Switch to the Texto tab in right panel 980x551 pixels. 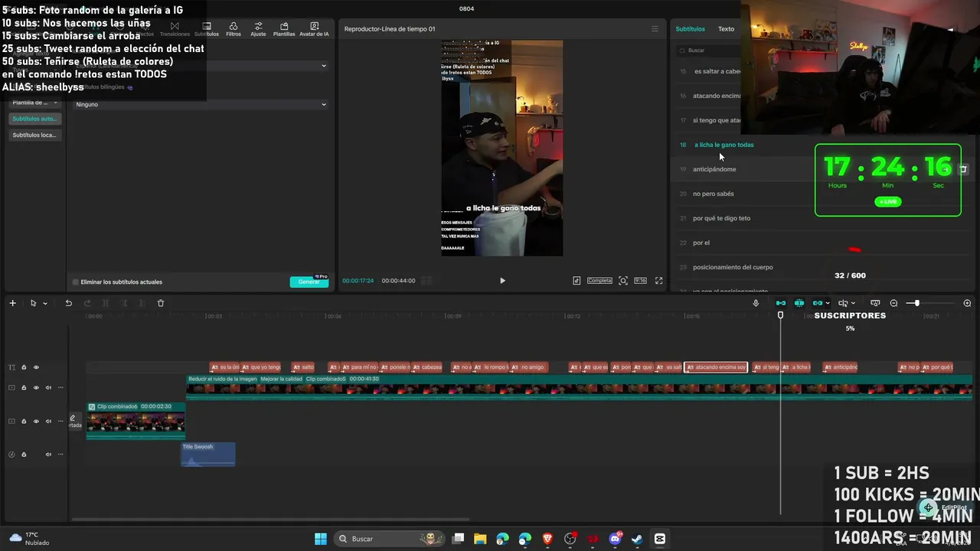pos(726,29)
